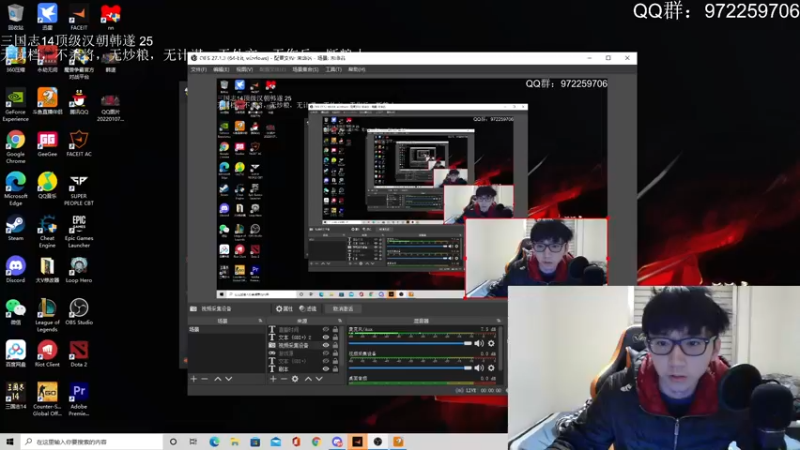Screen dimensions: 800x450
Task: Move selected source down in OBS
Action: [x=319, y=379]
